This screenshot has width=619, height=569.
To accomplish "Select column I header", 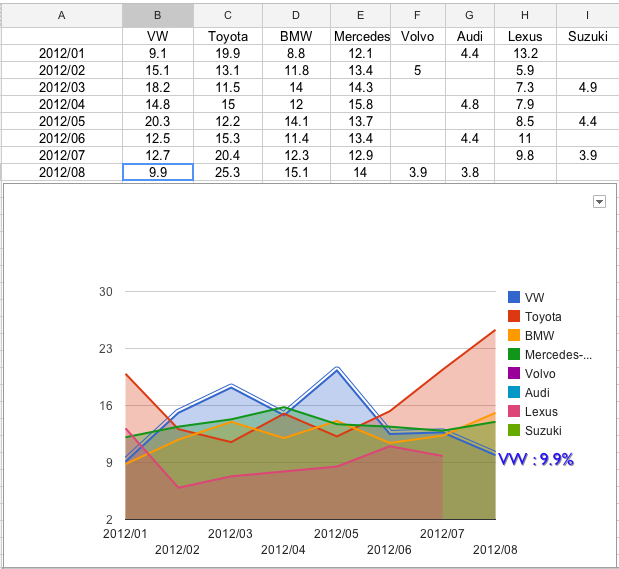I will point(587,15).
